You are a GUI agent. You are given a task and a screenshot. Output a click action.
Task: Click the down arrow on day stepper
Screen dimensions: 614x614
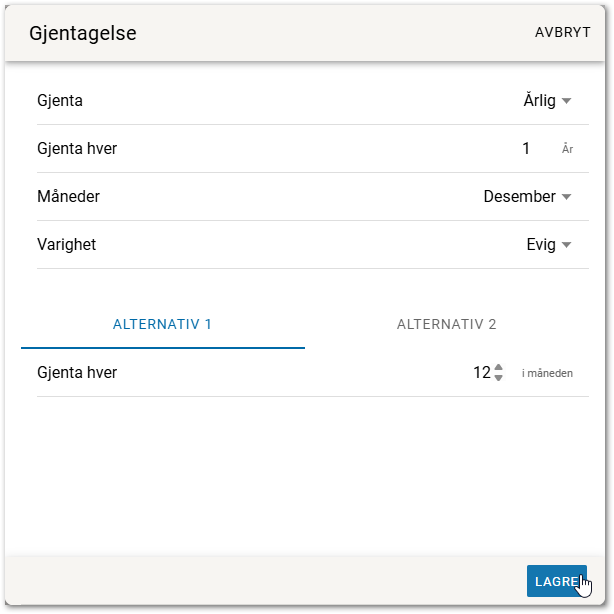tap(499, 379)
